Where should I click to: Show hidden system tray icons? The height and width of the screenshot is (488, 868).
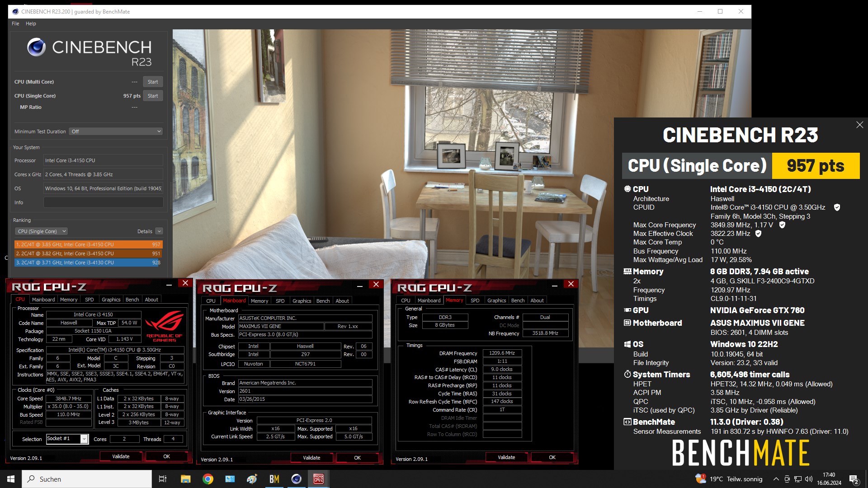[x=776, y=479]
